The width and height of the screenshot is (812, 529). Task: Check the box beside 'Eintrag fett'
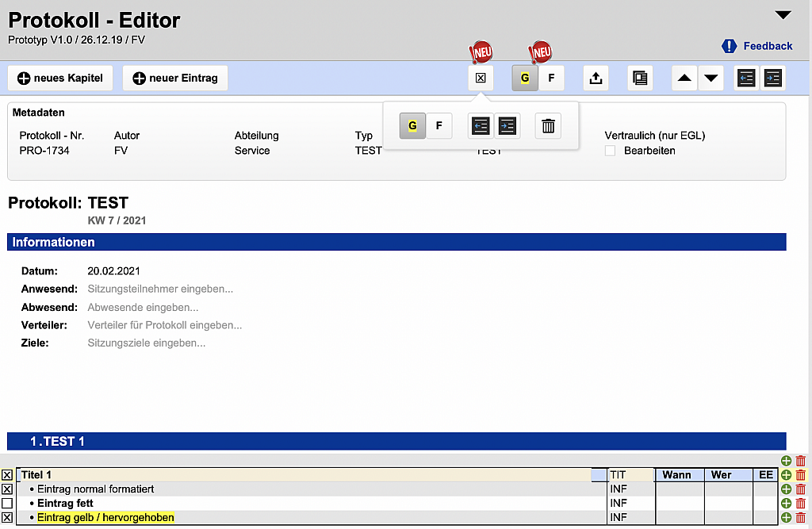pyautogui.click(x=7, y=504)
